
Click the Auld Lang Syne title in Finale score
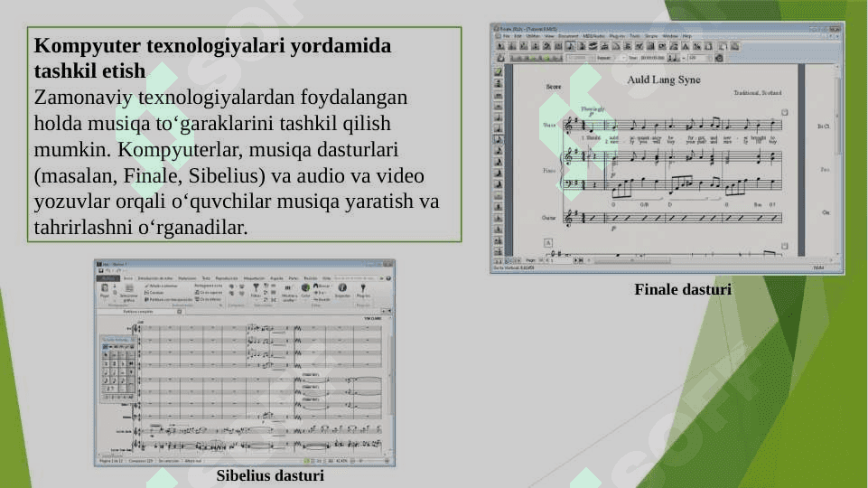pyautogui.click(x=664, y=80)
